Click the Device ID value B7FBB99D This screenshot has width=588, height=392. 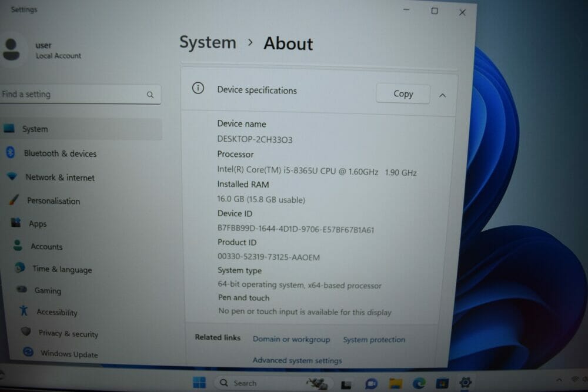(x=296, y=229)
